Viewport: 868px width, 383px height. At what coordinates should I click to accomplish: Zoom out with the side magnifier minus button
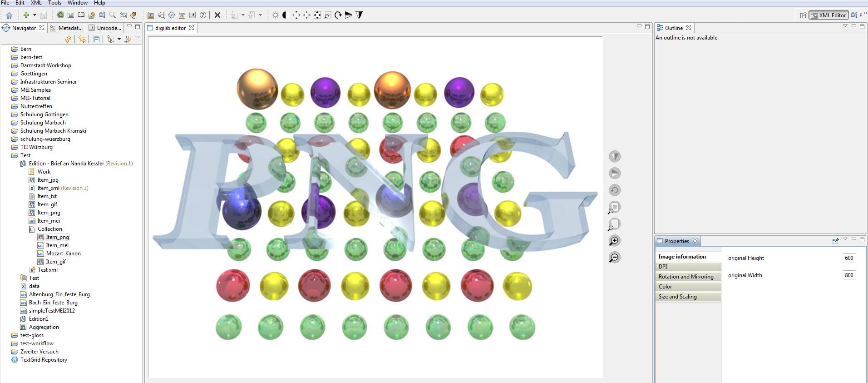point(614,258)
